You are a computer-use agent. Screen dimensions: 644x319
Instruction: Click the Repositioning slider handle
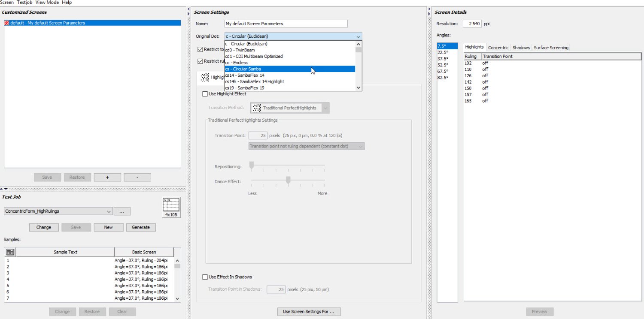(x=252, y=166)
